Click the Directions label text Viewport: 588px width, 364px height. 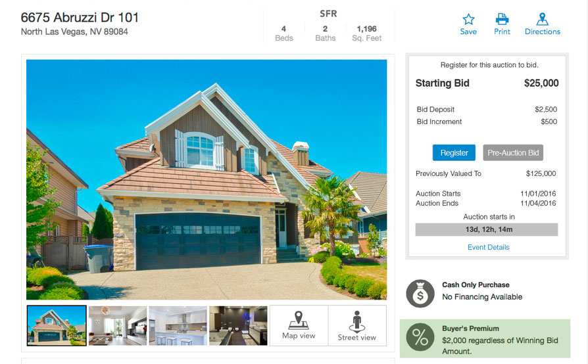click(542, 32)
